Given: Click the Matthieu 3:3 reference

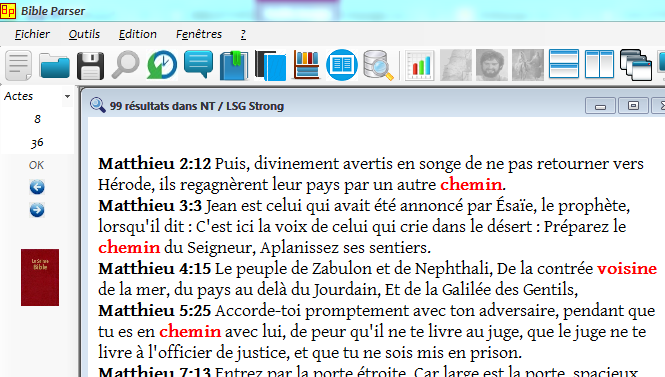Looking at the screenshot, I should pyautogui.click(x=150, y=206).
